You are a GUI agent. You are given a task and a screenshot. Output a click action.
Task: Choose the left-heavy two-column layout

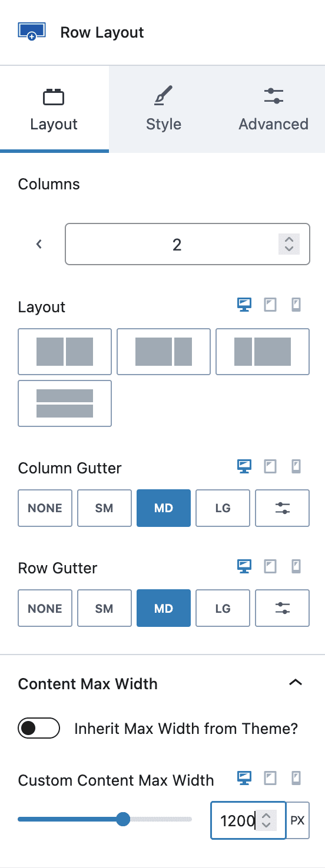(x=164, y=352)
